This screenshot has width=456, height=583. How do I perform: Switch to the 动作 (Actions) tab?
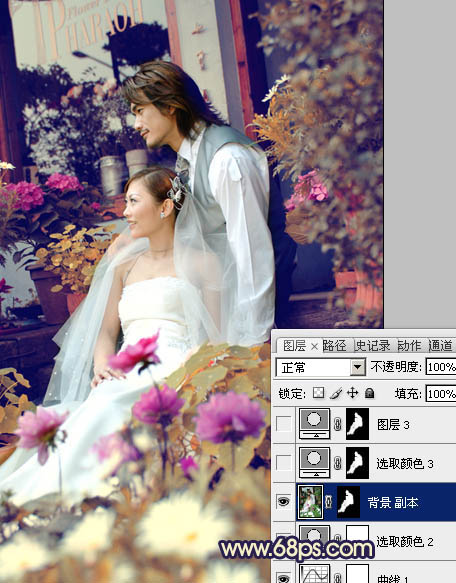point(410,345)
